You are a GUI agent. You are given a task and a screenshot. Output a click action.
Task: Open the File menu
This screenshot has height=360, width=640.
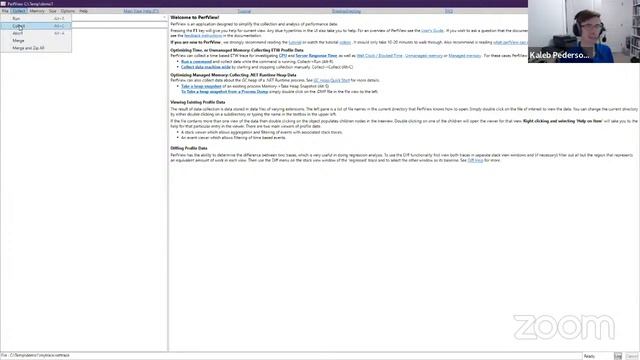[x=5, y=11]
